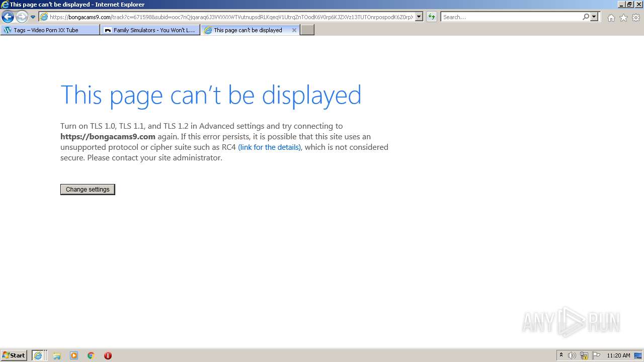Open Internet Explorer from the taskbar
The image size is (644, 362).
click(39, 355)
